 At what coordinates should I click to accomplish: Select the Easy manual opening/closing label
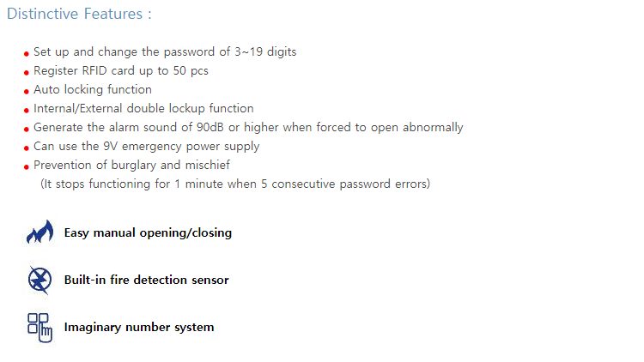[x=148, y=232]
